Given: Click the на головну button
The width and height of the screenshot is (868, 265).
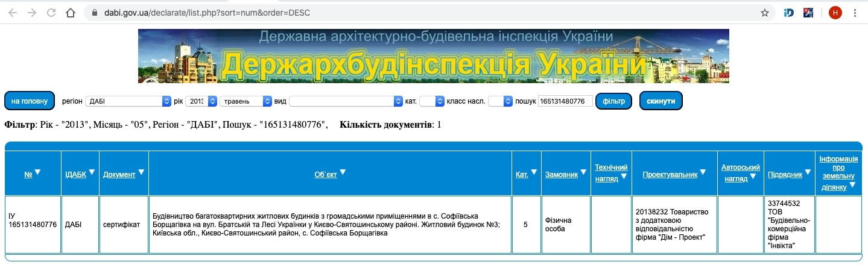Looking at the screenshot, I should click(30, 101).
